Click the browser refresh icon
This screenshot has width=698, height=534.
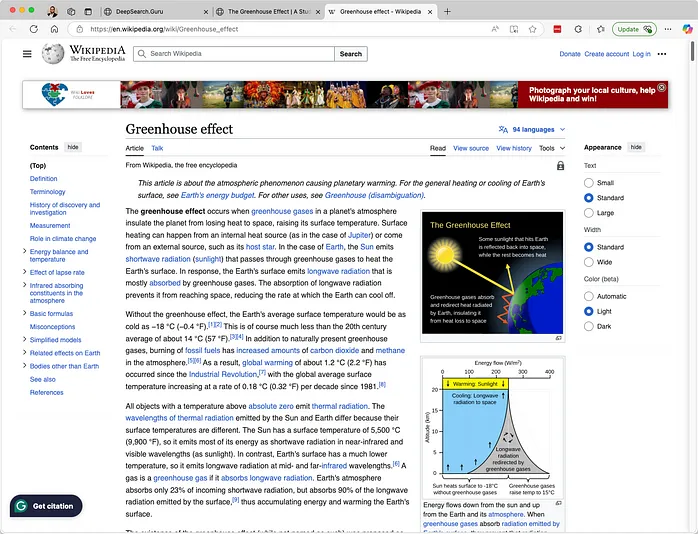point(33,29)
